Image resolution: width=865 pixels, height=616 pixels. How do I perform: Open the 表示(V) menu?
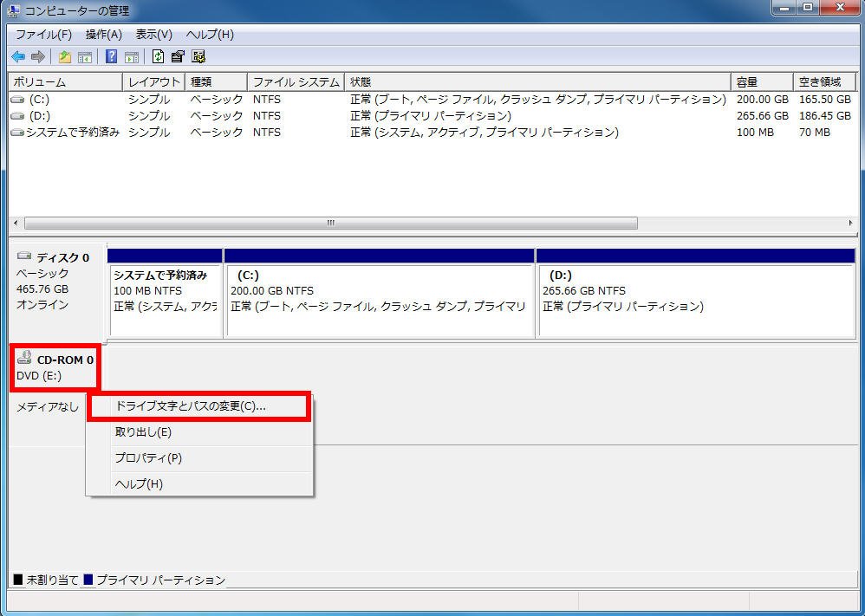pyautogui.click(x=154, y=35)
